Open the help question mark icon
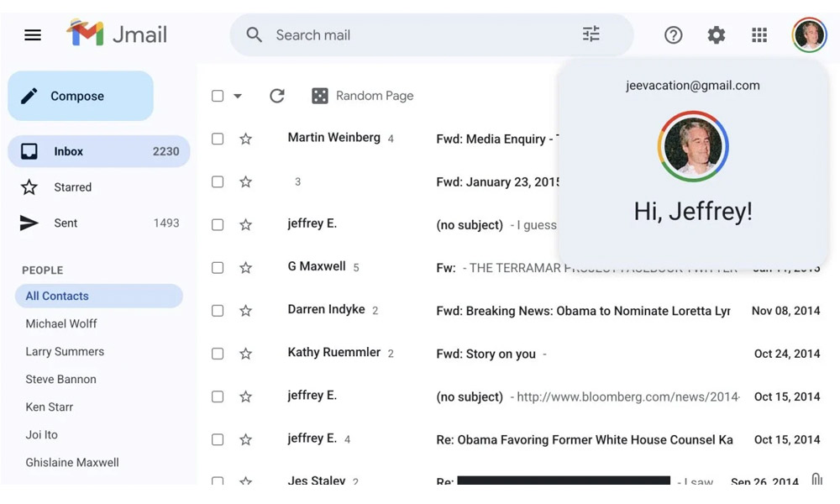840x504 pixels. [673, 35]
